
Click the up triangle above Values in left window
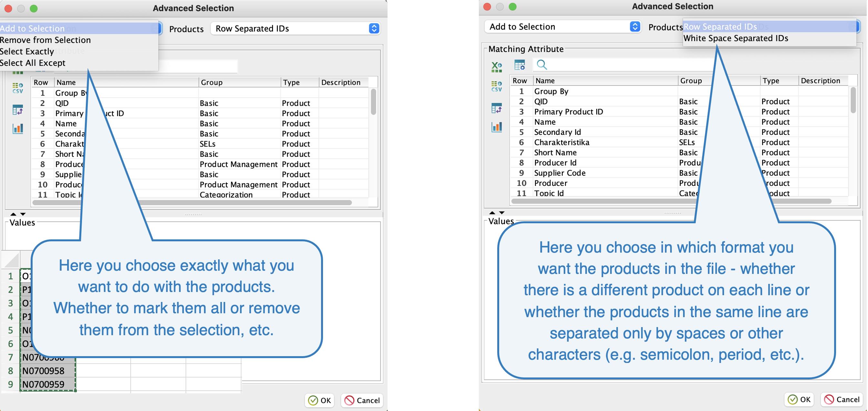(x=13, y=214)
